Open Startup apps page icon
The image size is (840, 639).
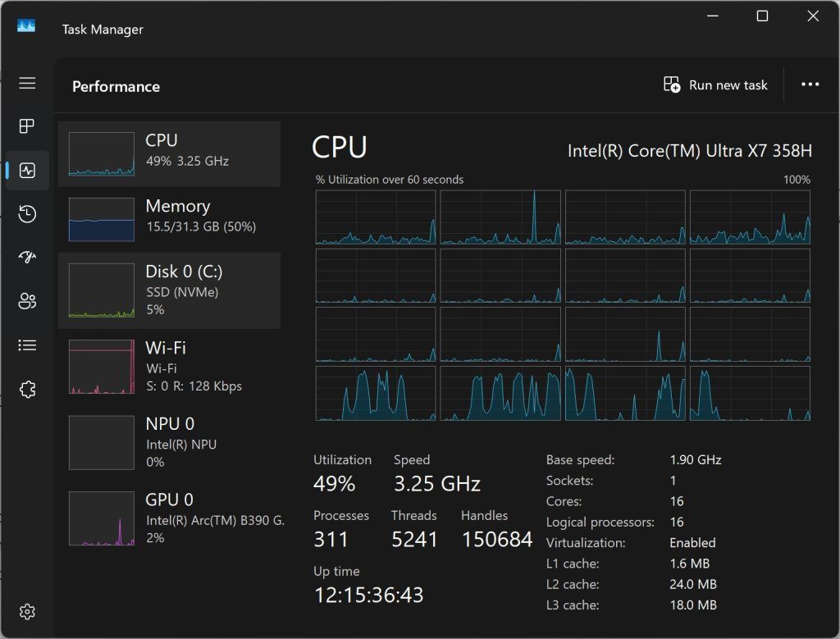tap(27, 258)
